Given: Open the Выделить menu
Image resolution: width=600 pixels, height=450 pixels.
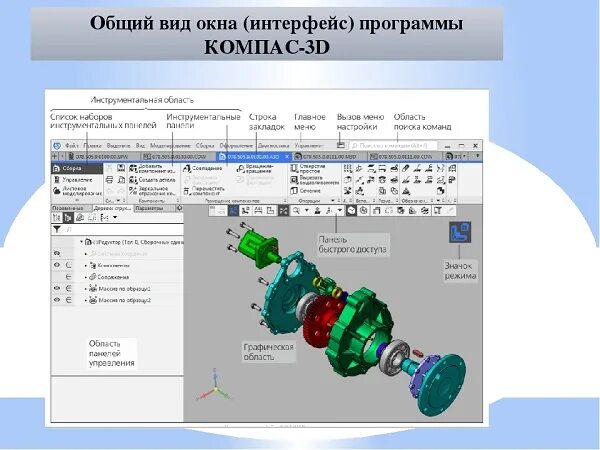Looking at the screenshot, I should point(118,146).
